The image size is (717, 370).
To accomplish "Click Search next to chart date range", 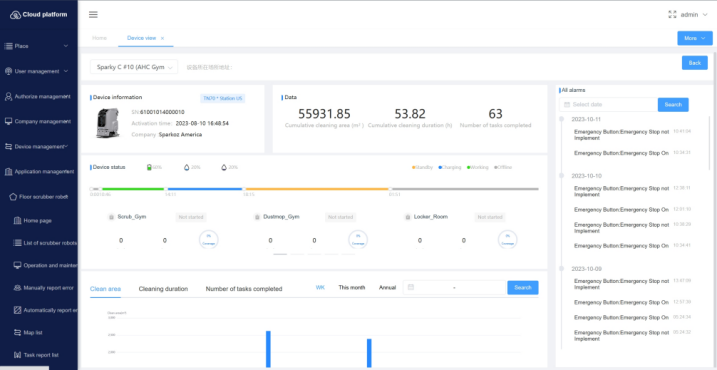I will tap(523, 288).
